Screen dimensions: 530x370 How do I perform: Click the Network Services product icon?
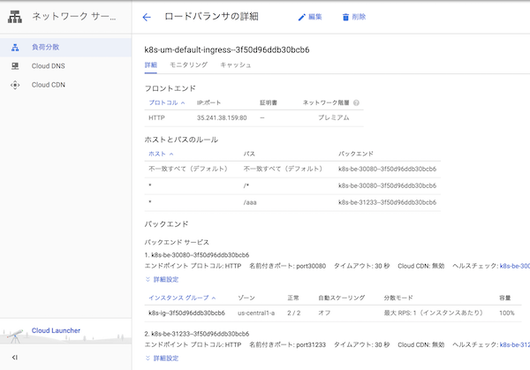(15, 17)
